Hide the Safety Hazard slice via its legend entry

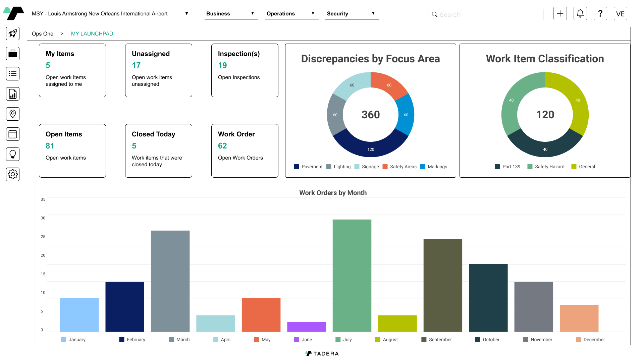546,167
